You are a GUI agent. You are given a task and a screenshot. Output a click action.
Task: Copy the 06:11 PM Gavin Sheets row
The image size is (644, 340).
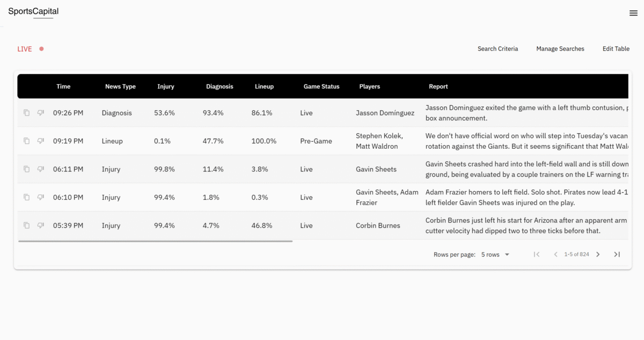click(26, 169)
